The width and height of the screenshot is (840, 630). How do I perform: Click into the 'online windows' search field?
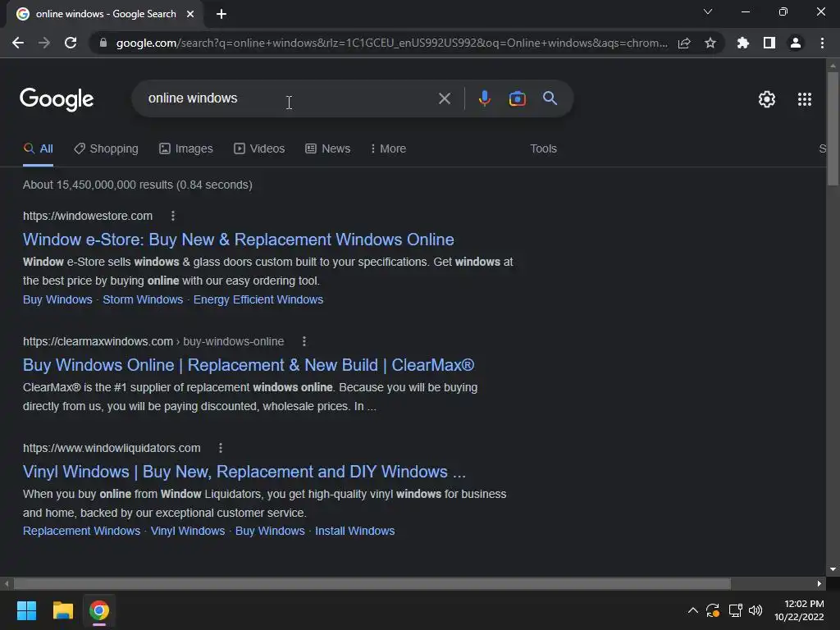click(290, 98)
